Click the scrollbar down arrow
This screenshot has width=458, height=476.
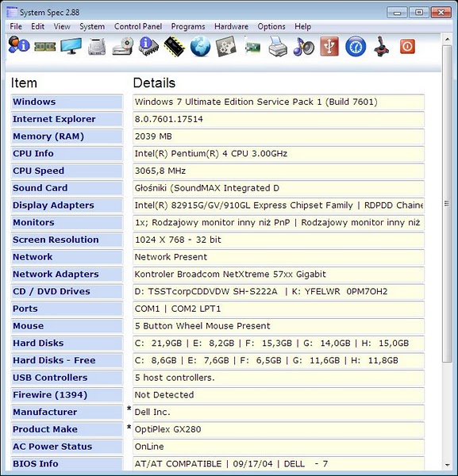[x=447, y=465]
